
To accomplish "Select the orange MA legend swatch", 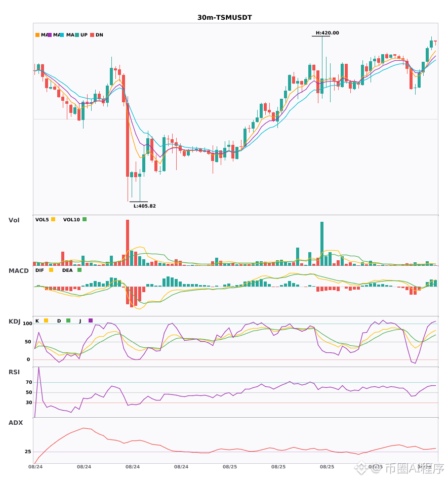I will pos(37,35).
